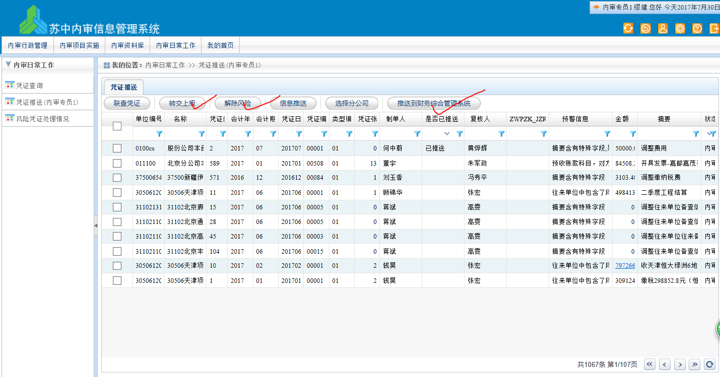Click filter icon under ZWPZK_JZR column
The width and height of the screenshot is (720, 377).
[544, 134]
